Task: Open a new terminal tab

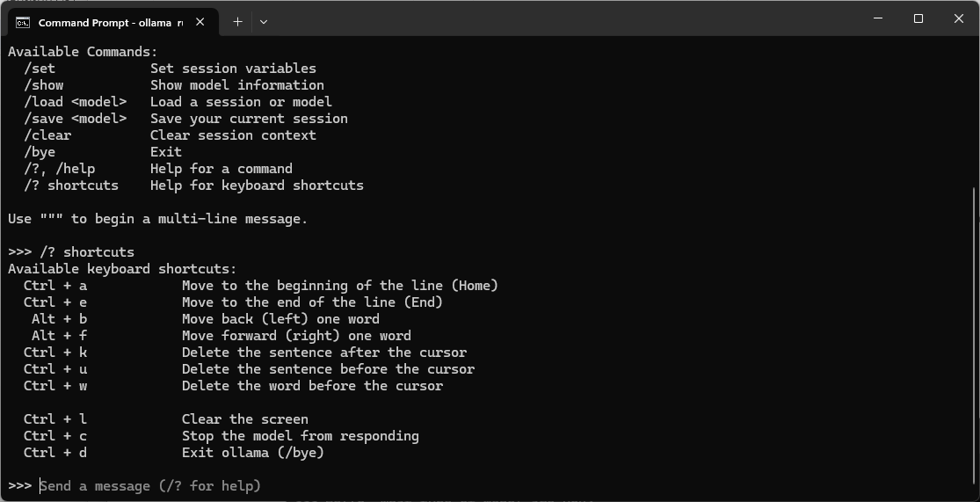Action: pos(237,22)
